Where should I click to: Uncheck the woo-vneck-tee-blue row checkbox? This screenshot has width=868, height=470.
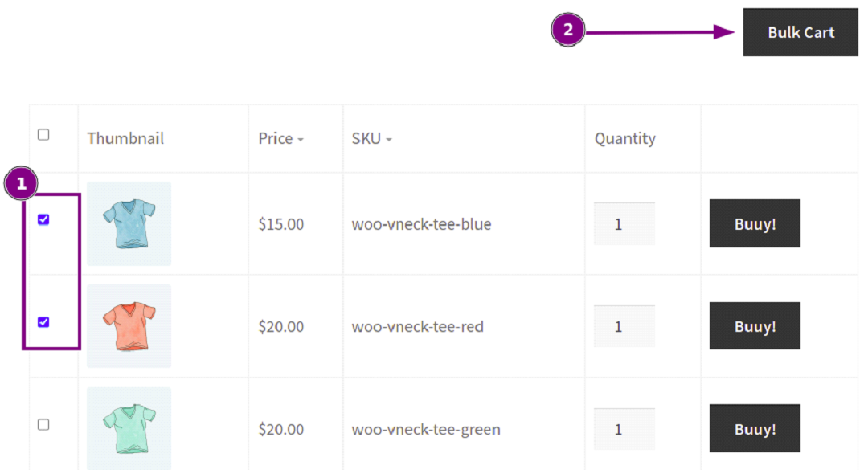click(43, 219)
